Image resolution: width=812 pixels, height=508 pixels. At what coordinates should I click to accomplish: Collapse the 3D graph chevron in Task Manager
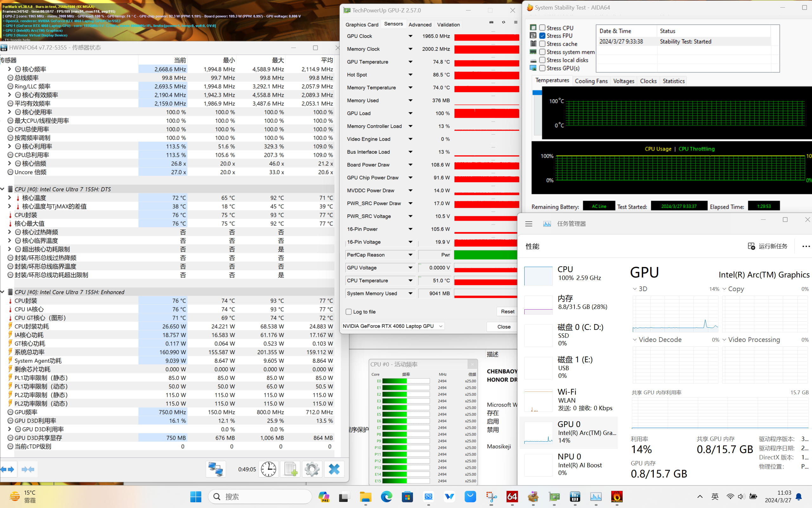click(x=634, y=289)
